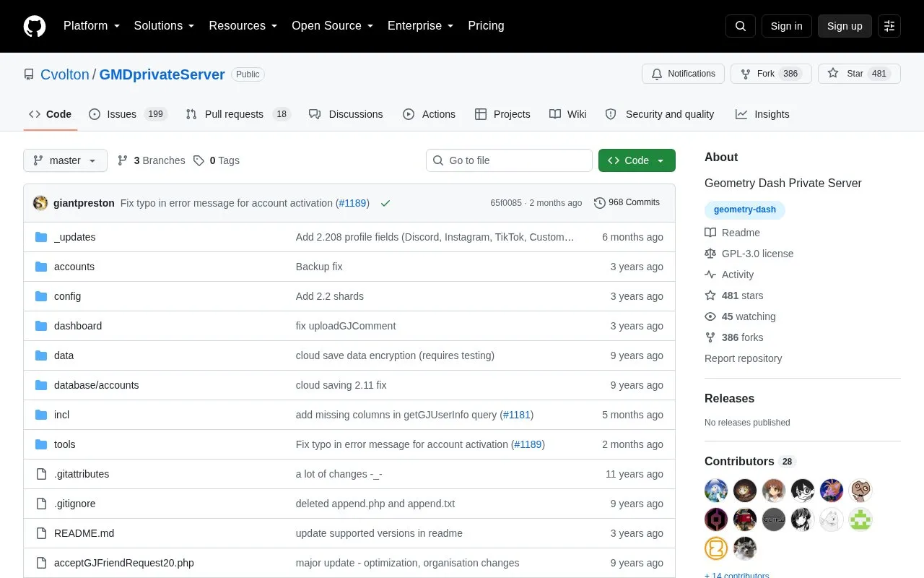Click the Cvolton owner link
The height and width of the screenshot is (578, 924).
[65, 74]
